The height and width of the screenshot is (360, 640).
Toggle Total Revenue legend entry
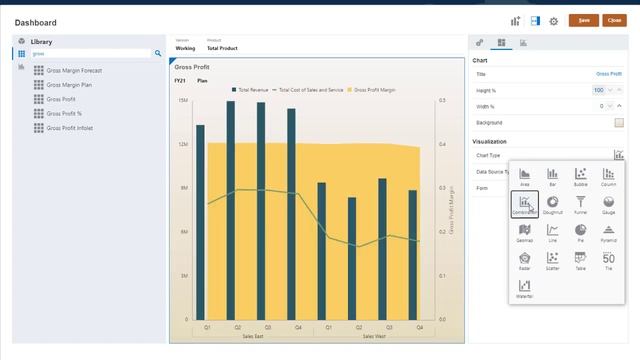coord(250,90)
